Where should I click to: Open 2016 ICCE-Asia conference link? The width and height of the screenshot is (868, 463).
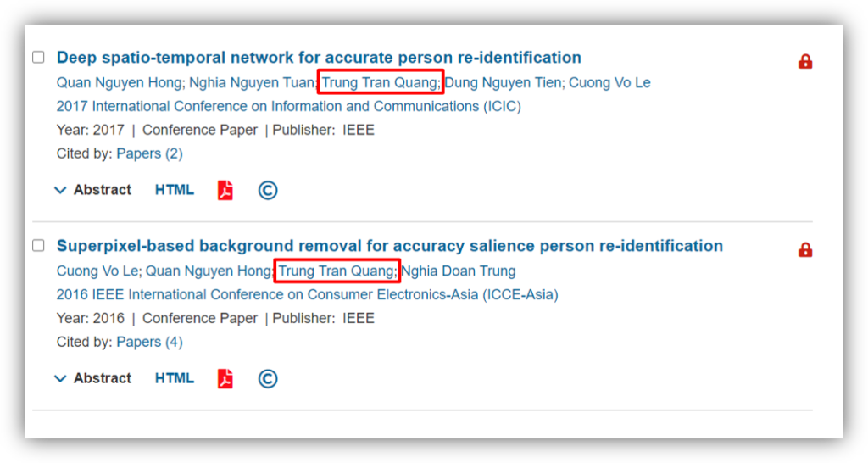tap(307, 295)
